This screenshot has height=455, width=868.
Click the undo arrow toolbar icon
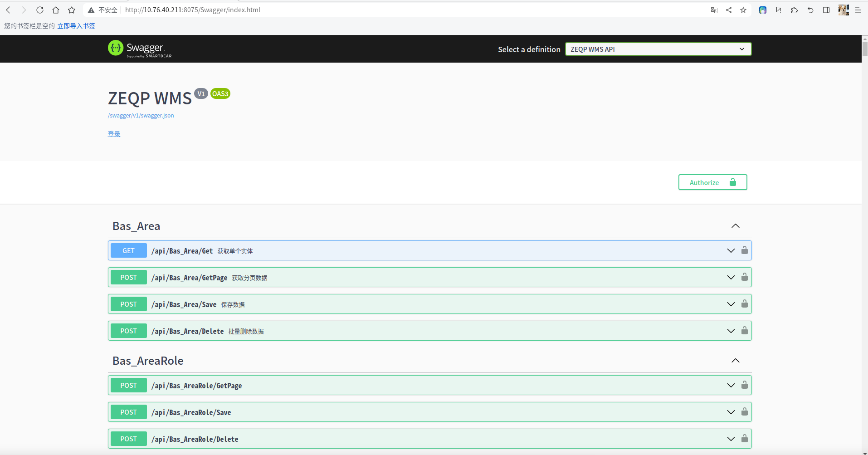tap(810, 10)
